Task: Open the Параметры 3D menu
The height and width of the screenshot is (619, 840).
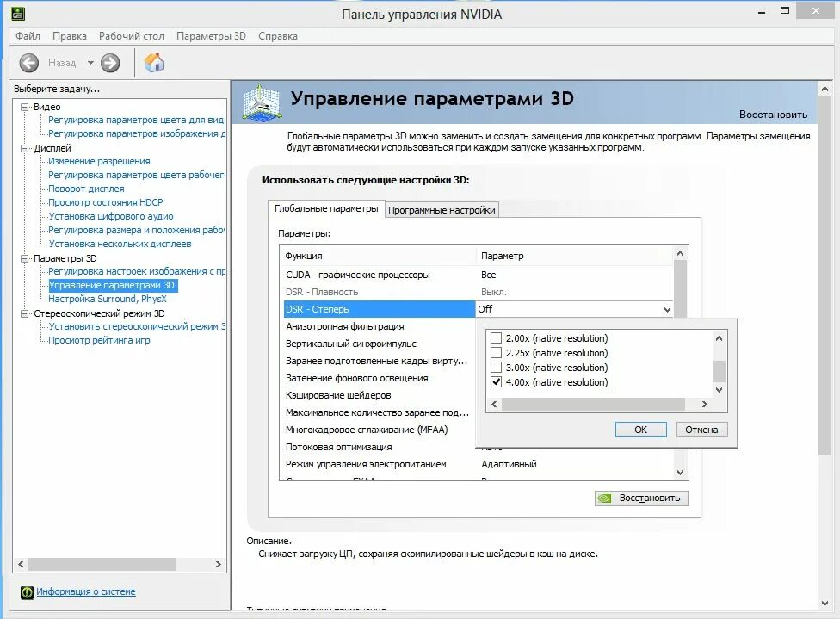Action: click(x=211, y=36)
